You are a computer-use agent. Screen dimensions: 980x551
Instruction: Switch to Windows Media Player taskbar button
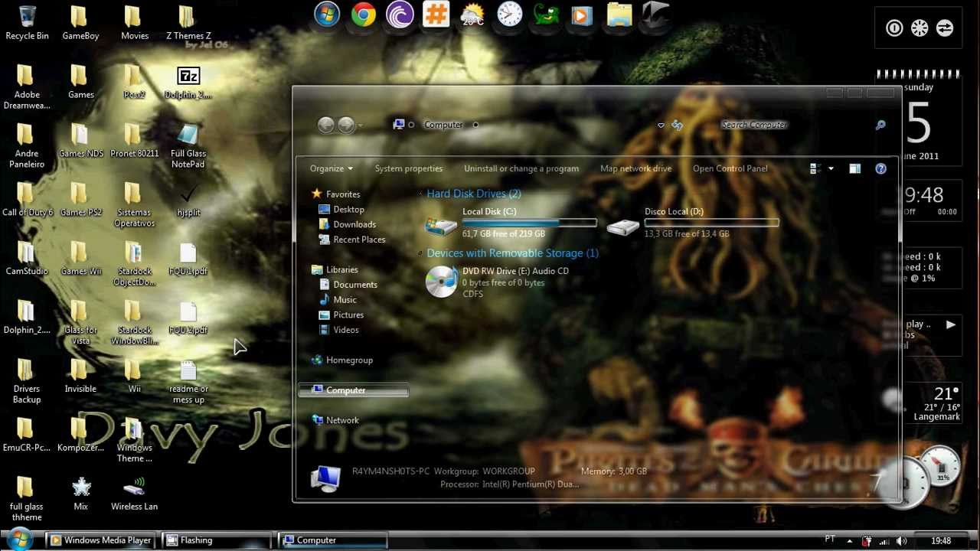pos(100,540)
